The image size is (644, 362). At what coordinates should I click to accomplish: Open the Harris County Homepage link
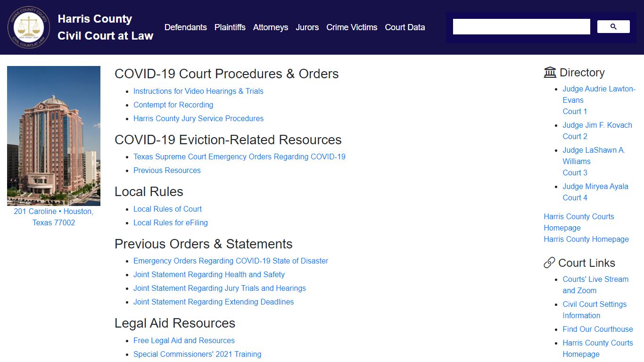(x=586, y=239)
